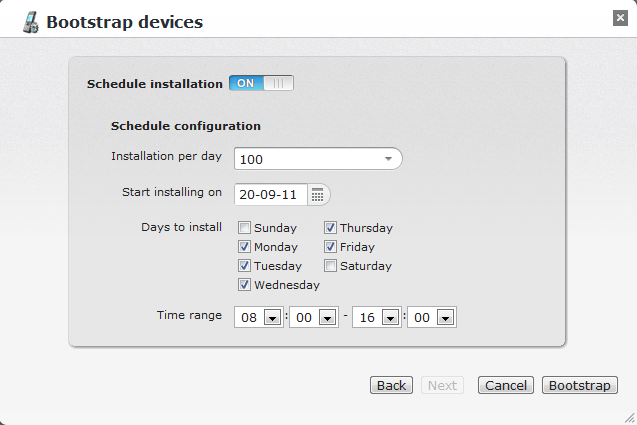Open the end hour dropdown showing 16
The image size is (637, 425).
click(388, 318)
